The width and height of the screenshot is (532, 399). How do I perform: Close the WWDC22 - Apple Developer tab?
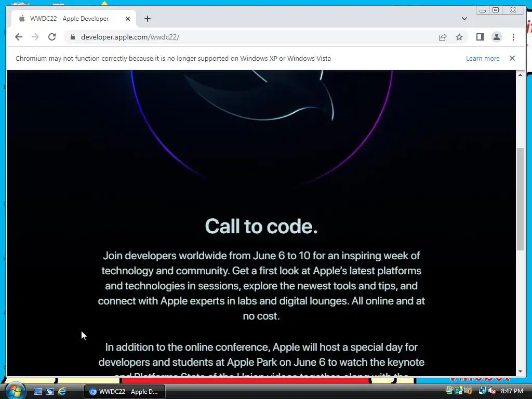click(128, 19)
